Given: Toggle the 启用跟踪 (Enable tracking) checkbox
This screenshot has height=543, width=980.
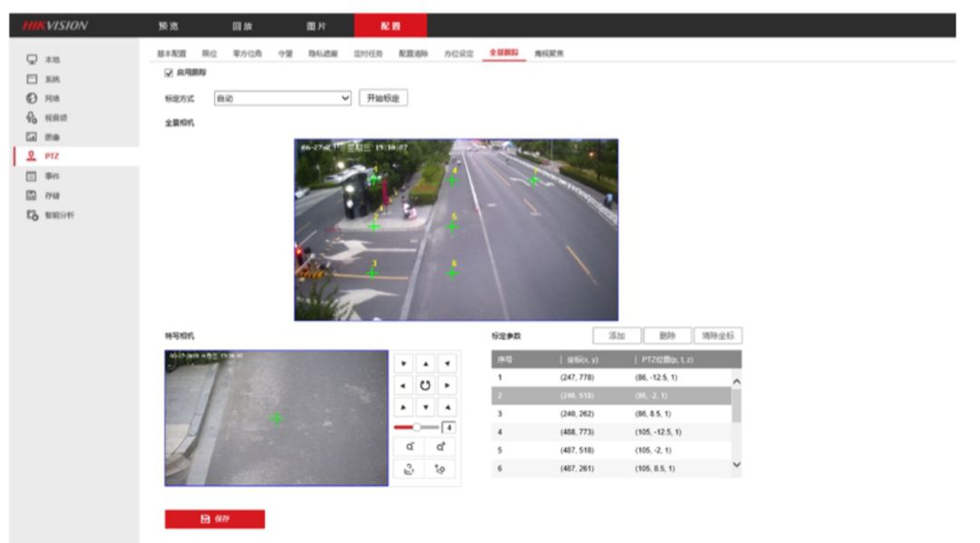Looking at the screenshot, I should coord(169,73).
